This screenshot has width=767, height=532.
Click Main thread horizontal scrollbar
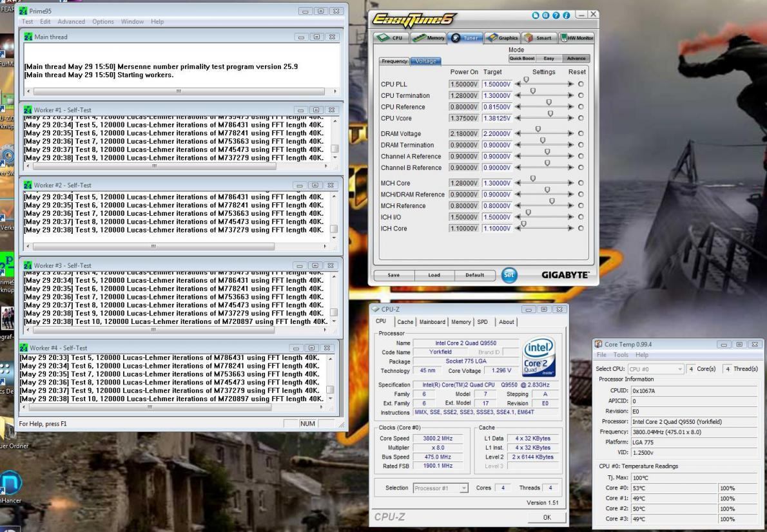(182, 91)
